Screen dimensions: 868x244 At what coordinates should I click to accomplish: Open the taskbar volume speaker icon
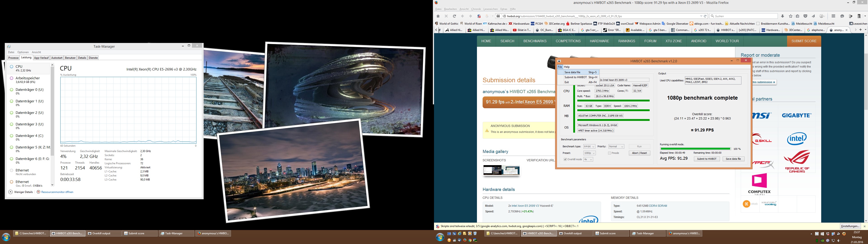(x=839, y=240)
